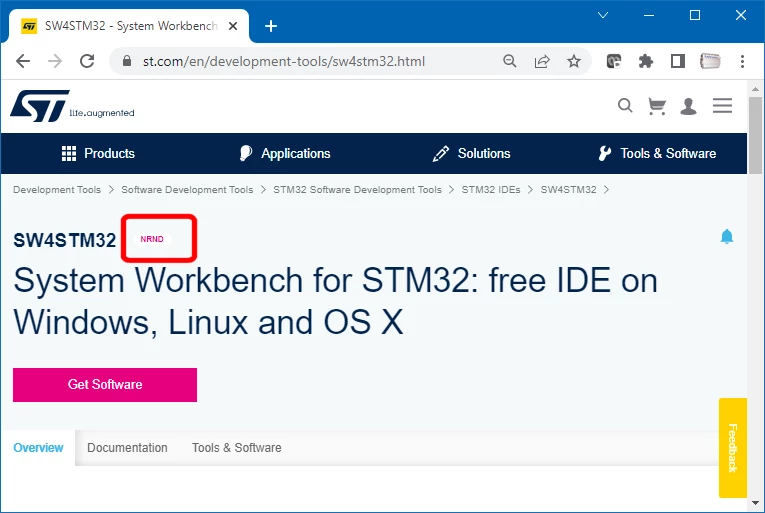Click the scrollbar down arrow

tap(756, 502)
